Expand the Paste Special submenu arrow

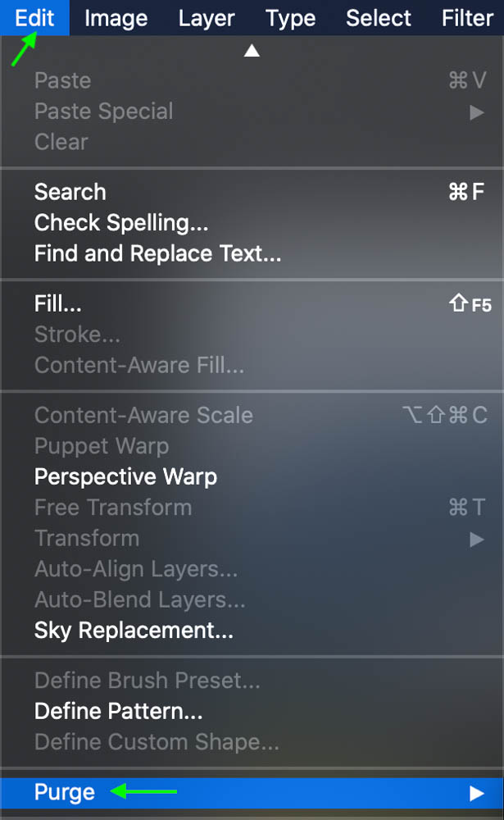(x=476, y=112)
